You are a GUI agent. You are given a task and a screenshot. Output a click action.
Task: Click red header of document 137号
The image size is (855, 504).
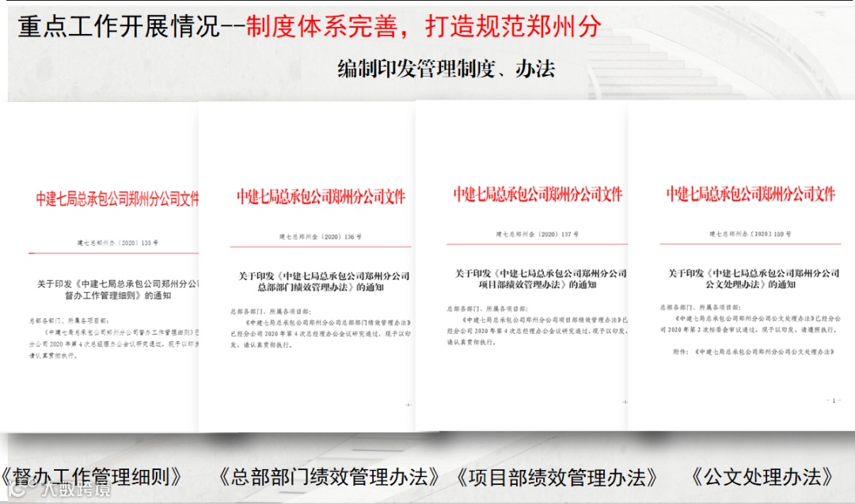pyautogui.click(x=538, y=194)
